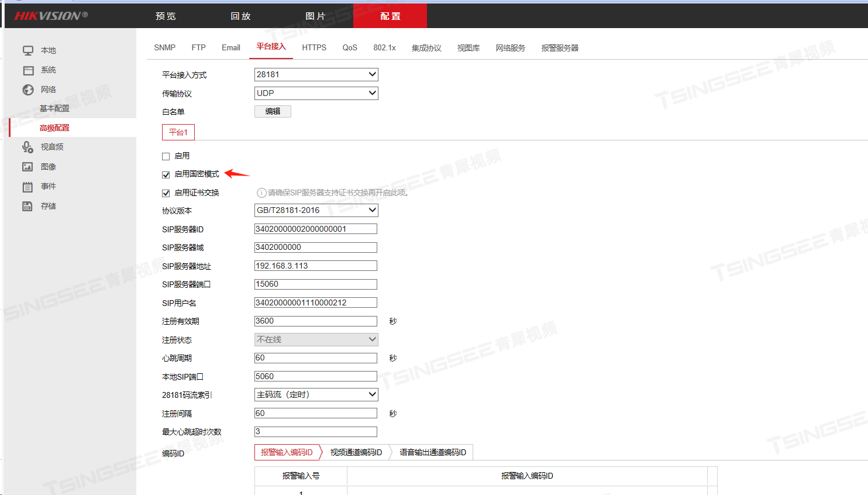This screenshot has height=495, width=868.
Task: Click the 报警输入号 column header
Action: 301,476
